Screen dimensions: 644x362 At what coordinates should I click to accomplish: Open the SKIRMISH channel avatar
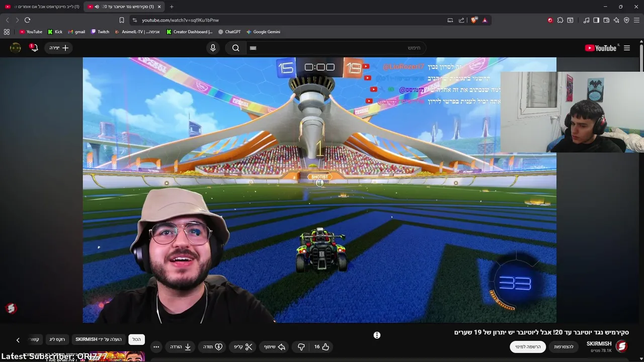tap(621, 346)
